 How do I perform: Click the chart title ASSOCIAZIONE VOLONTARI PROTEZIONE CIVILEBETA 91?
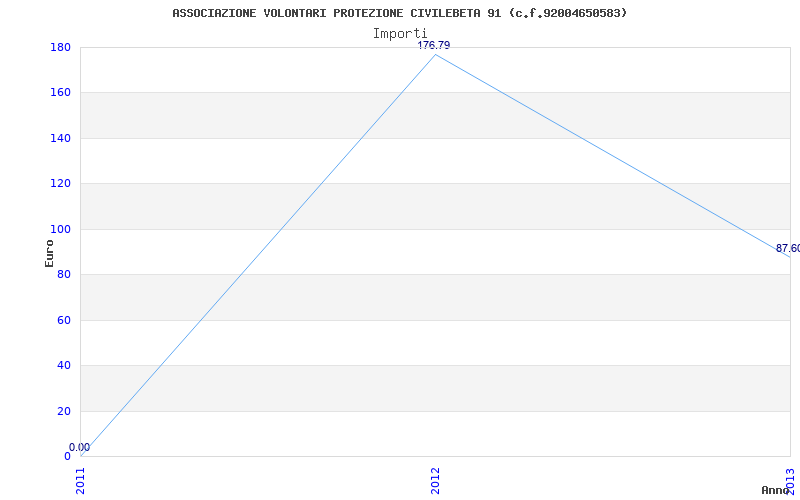pyautogui.click(x=399, y=13)
